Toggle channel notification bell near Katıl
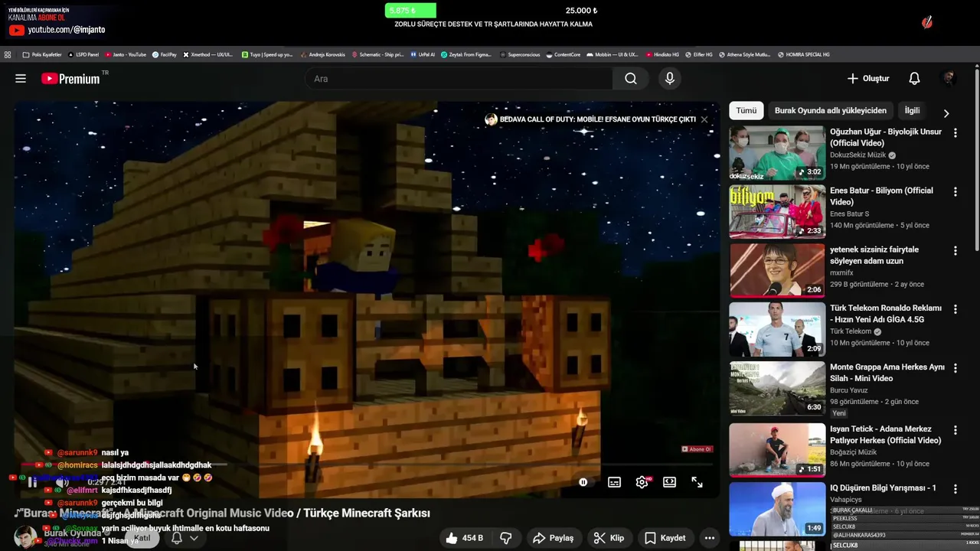 tap(176, 538)
